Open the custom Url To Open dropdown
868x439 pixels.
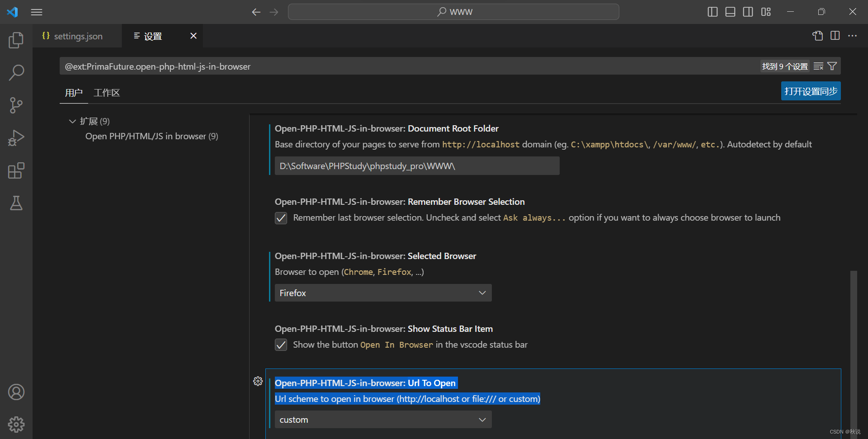tap(383, 420)
